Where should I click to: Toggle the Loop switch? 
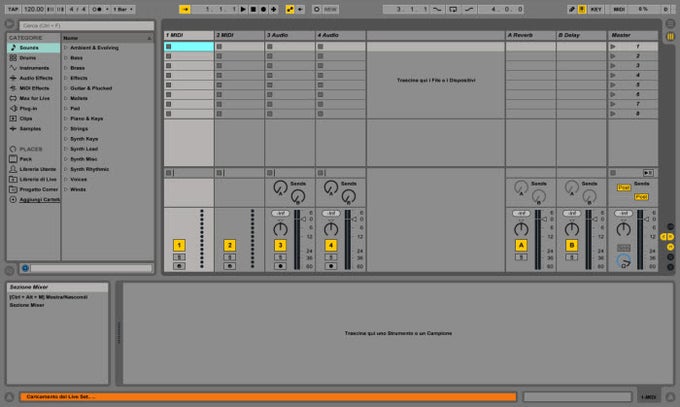(x=453, y=9)
